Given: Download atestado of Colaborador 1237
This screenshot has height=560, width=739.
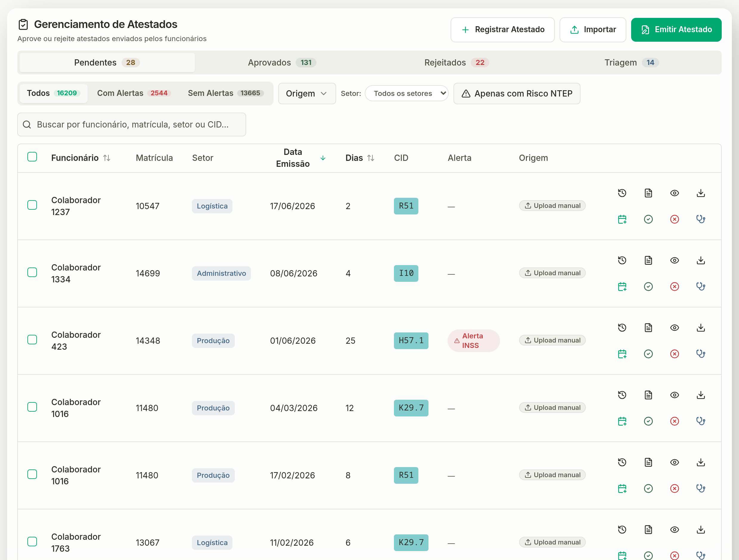Looking at the screenshot, I should (x=701, y=193).
